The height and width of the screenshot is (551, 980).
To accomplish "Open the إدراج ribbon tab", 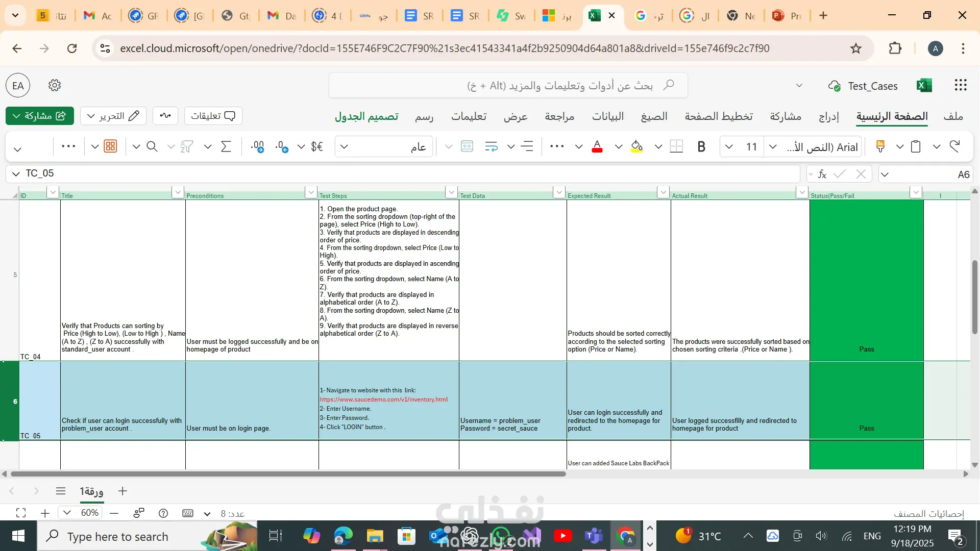I will [828, 116].
